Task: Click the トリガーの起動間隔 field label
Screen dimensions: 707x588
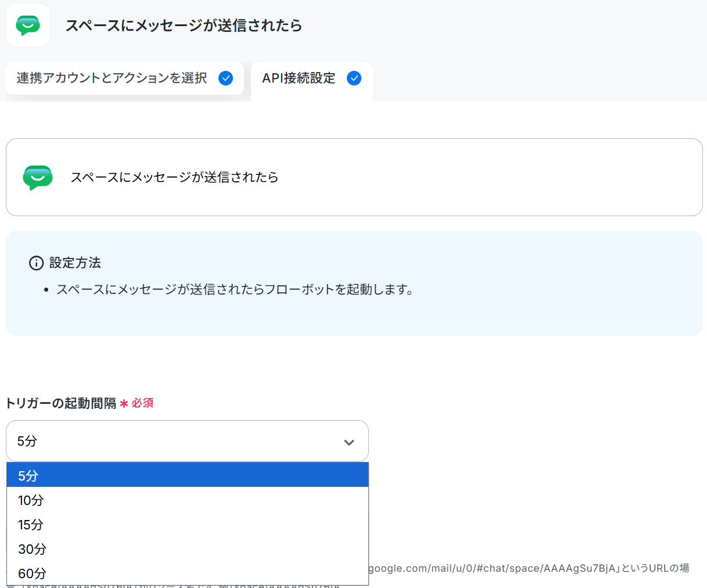Action: tap(61, 403)
